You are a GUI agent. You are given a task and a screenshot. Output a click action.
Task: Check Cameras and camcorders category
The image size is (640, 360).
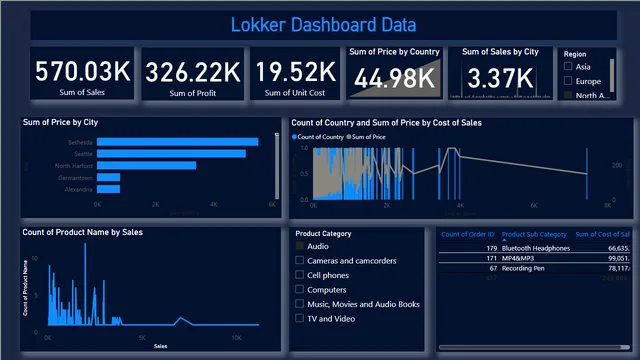(300, 260)
